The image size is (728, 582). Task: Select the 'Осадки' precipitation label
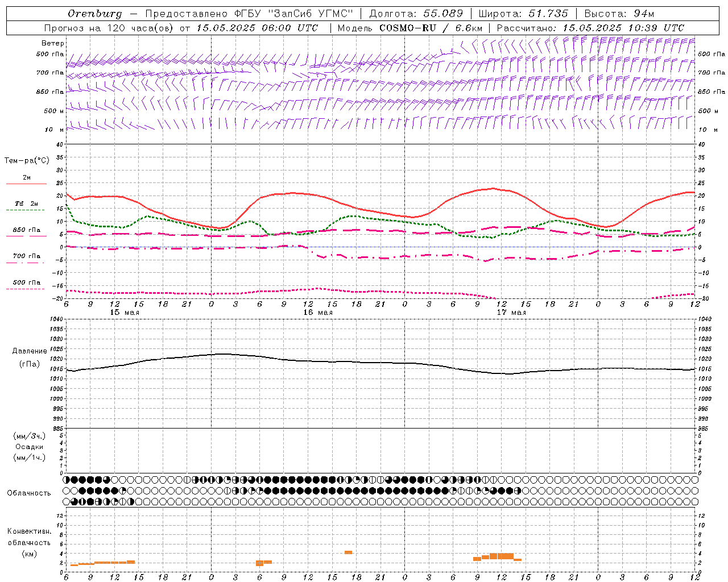click(29, 447)
